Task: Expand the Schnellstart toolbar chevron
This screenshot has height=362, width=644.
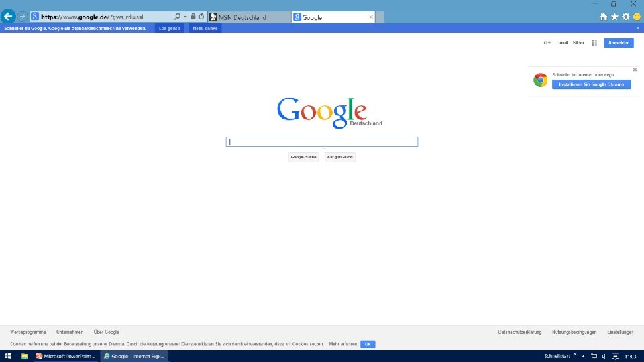Action: click(575, 355)
